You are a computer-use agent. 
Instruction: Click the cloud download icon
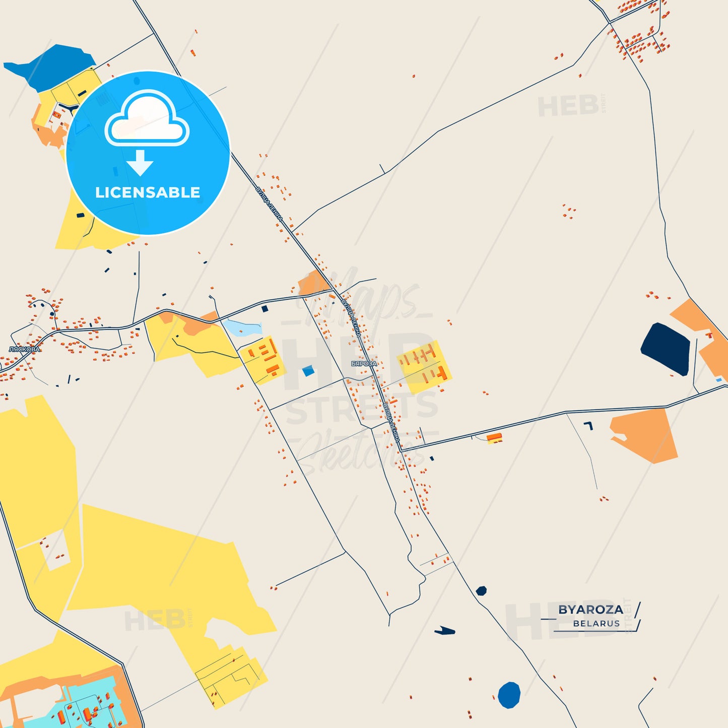(x=147, y=118)
